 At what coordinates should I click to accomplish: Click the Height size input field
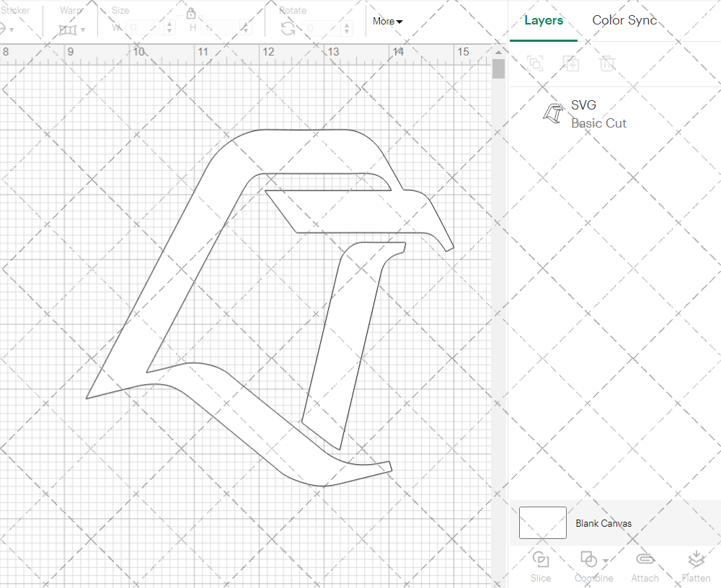point(224,28)
